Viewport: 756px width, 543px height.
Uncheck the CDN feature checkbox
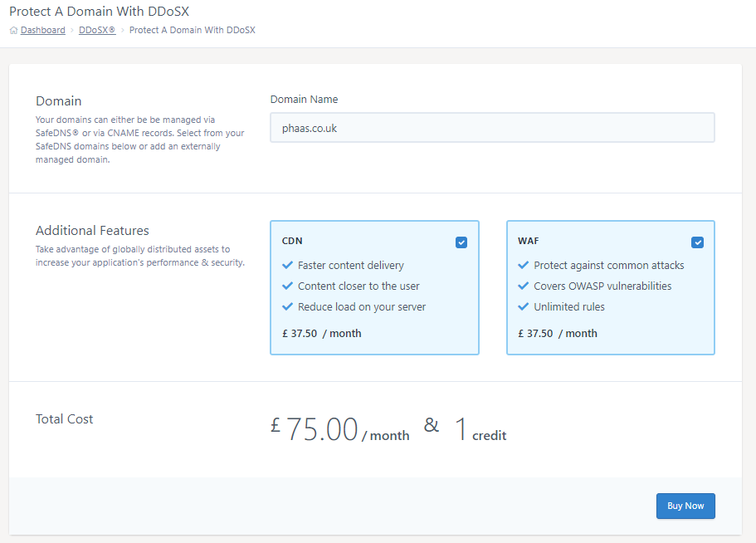pyautogui.click(x=461, y=242)
